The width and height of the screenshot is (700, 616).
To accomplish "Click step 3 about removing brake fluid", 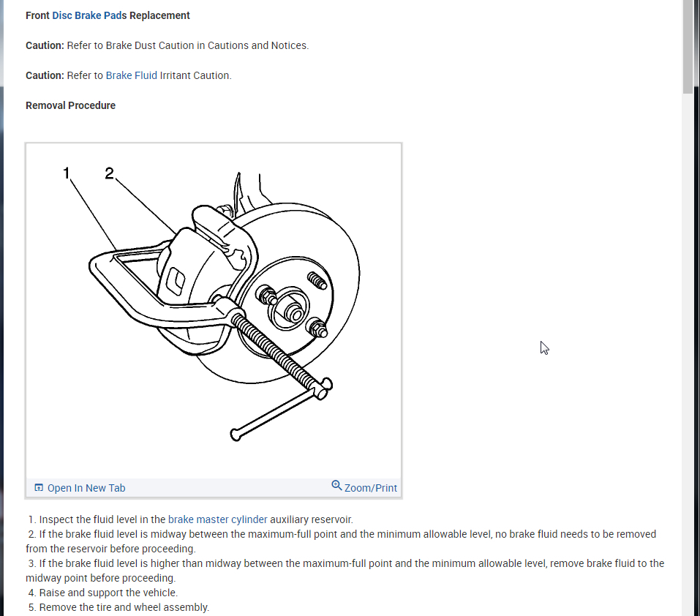I will tap(345, 571).
